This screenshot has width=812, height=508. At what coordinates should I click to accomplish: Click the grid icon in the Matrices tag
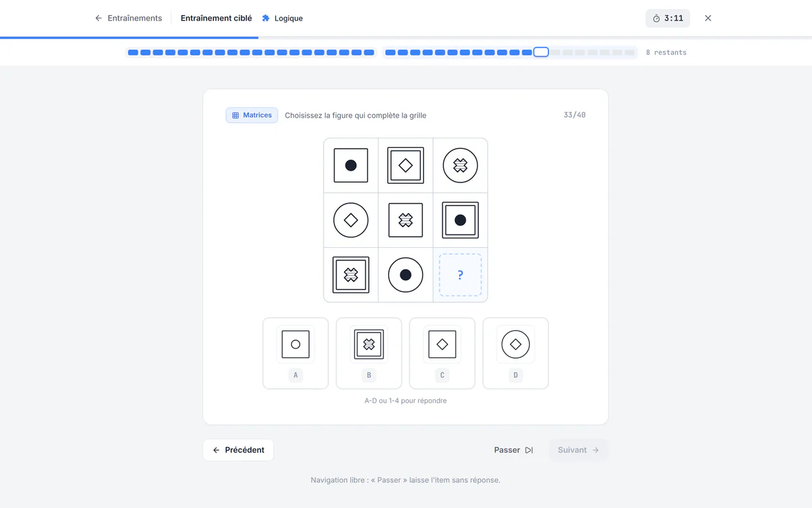click(235, 116)
